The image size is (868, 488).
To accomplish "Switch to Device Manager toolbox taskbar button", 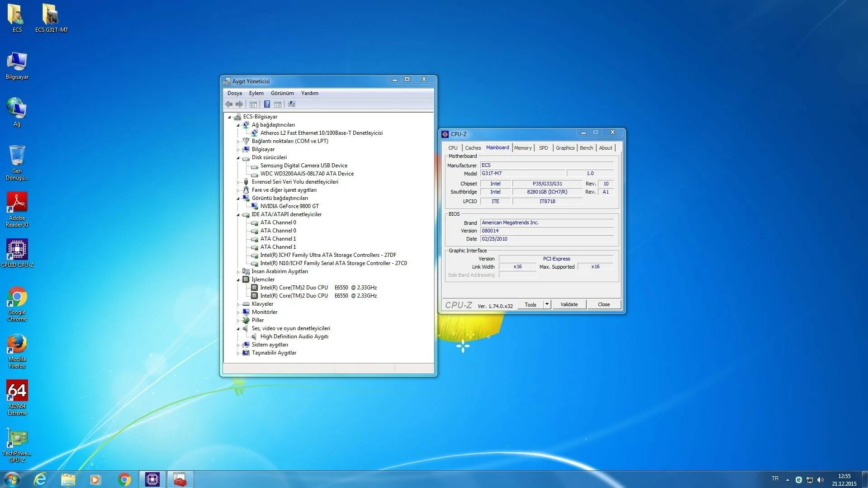I will (180, 479).
